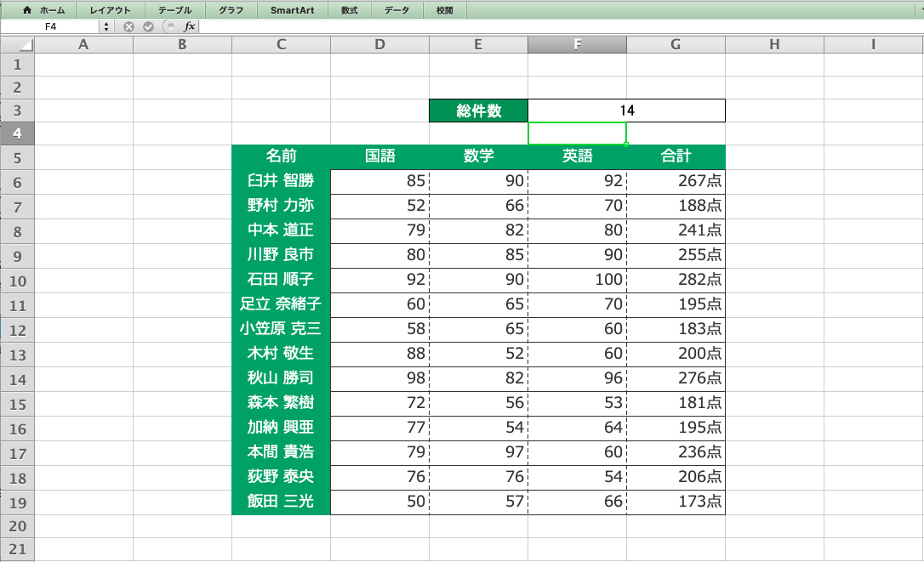Select column B header
Viewport: 924px width, 562px height.
coord(183,45)
